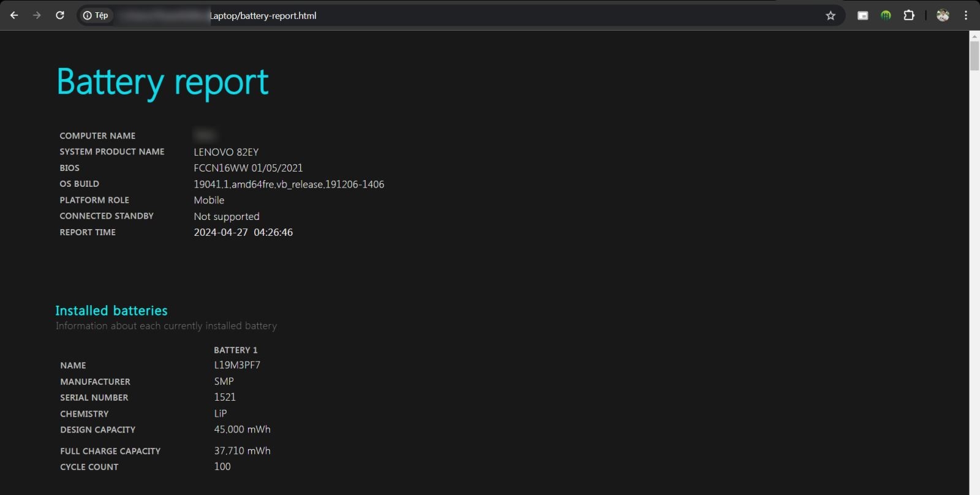This screenshot has width=980, height=495.
Task: Click the BIOS row label
Action: coord(69,168)
